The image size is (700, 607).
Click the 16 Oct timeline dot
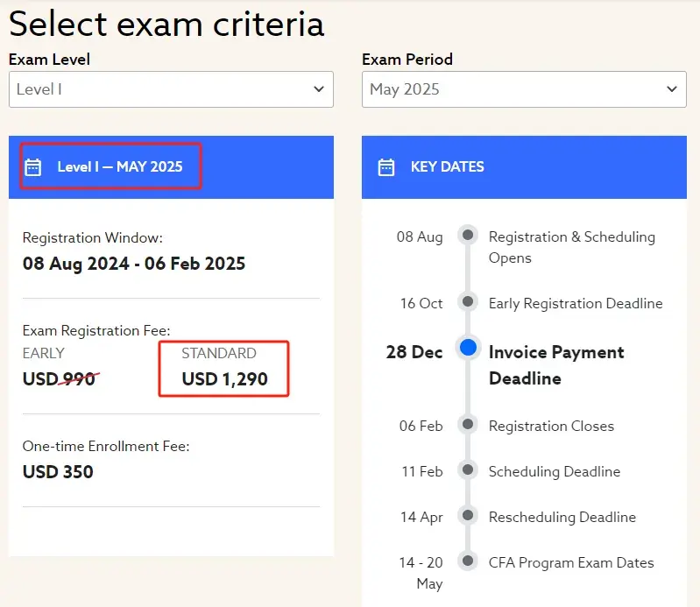[x=468, y=302]
